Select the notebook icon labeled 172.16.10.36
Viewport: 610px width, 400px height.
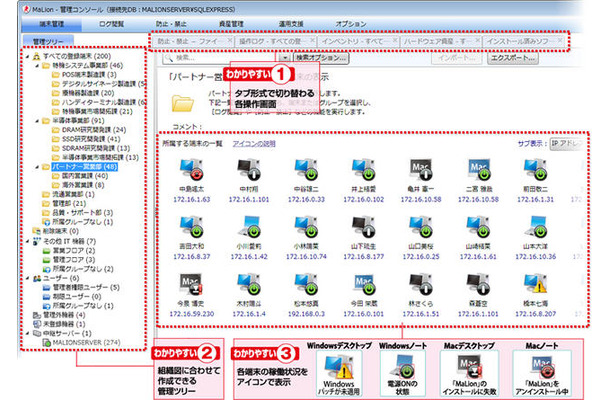tap(535, 227)
